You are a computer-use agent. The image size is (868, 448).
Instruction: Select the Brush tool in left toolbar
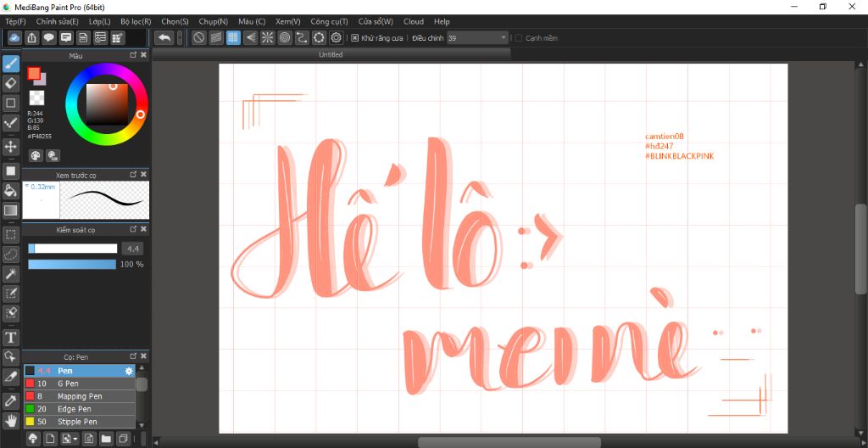[x=10, y=64]
